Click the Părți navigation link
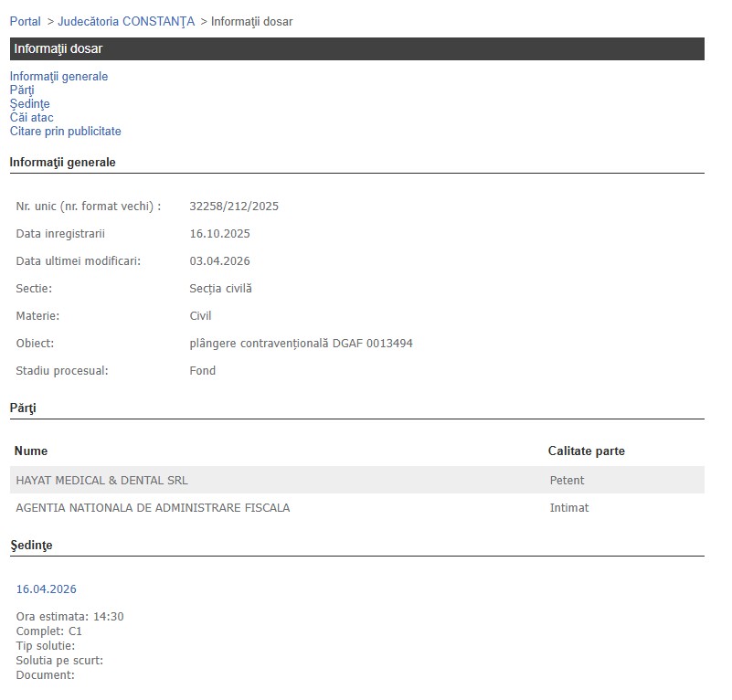 (22, 90)
